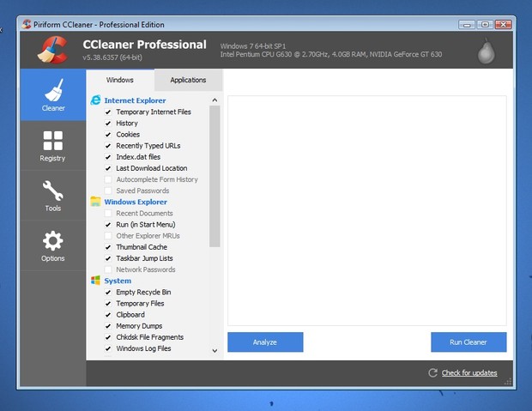Toggle Temporary Files checkbox
The height and width of the screenshot is (411, 532).
tap(108, 304)
